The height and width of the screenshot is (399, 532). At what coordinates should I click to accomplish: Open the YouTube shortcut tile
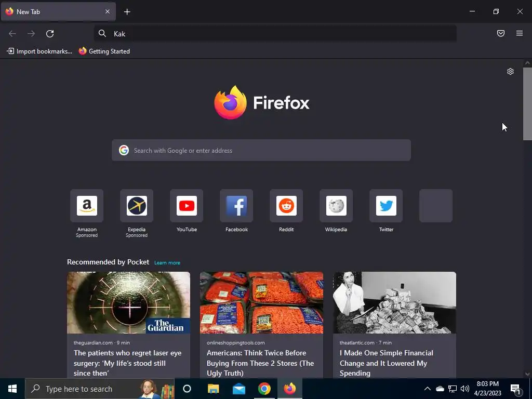[187, 206]
